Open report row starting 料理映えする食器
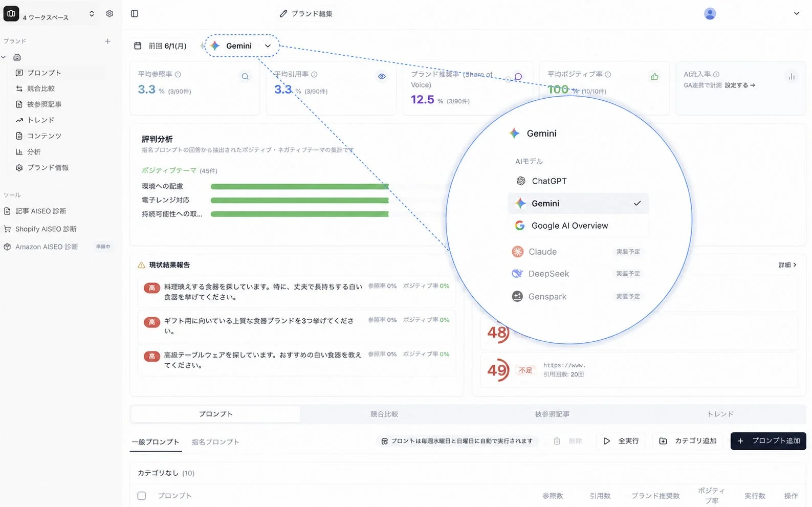 [x=297, y=292]
